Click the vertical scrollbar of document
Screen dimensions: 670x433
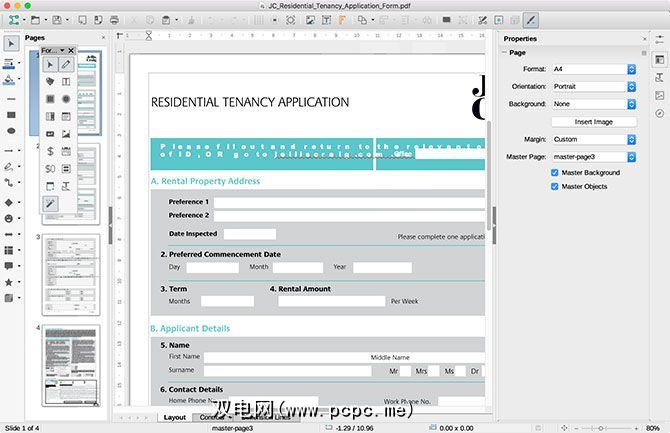(x=489, y=175)
